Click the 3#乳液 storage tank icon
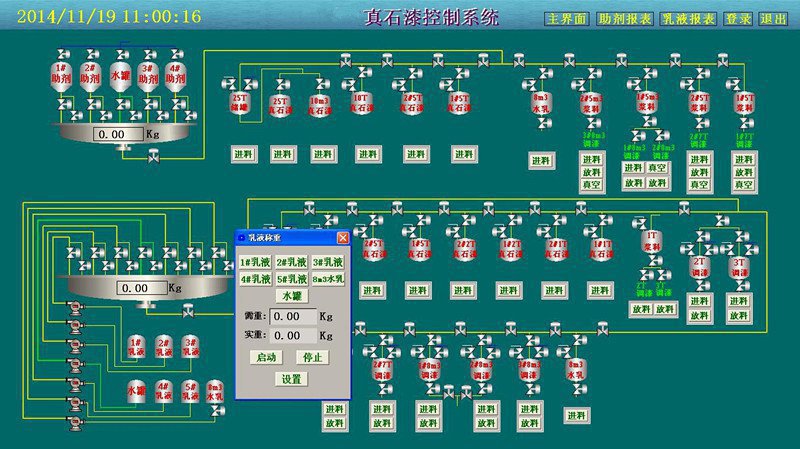The width and height of the screenshot is (800, 449). tap(190, 347)
